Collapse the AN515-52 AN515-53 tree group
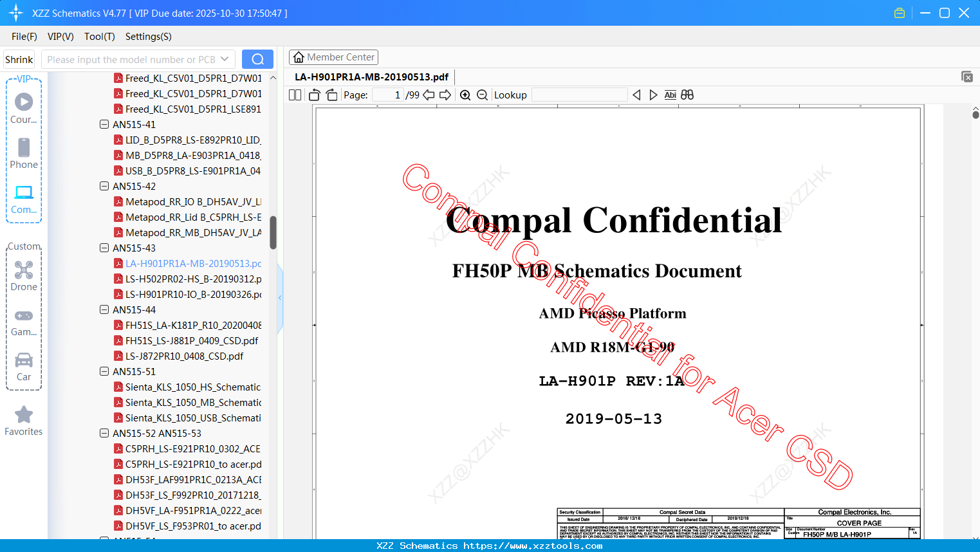980x552 pixels. tap(104, 433)
